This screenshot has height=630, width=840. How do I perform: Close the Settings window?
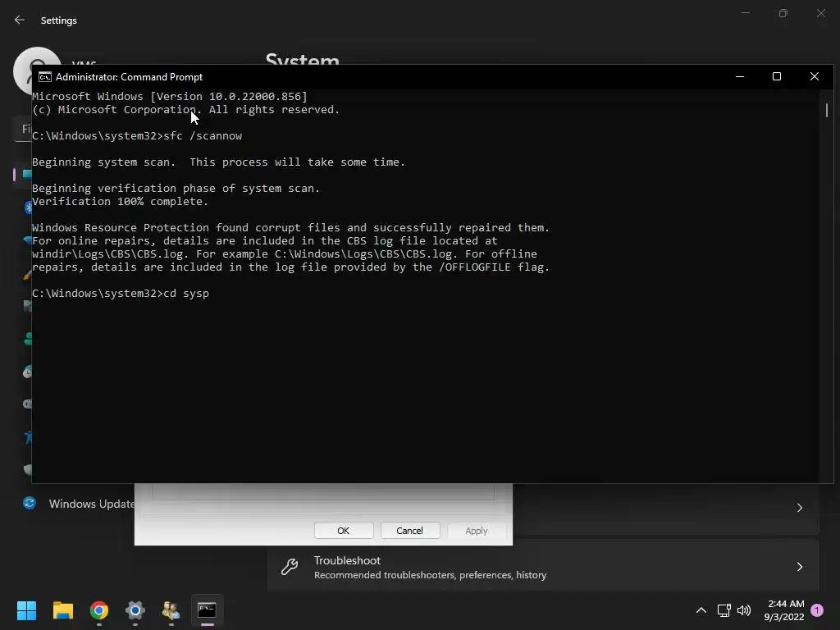pyautogui.click(x=821, y=13)
